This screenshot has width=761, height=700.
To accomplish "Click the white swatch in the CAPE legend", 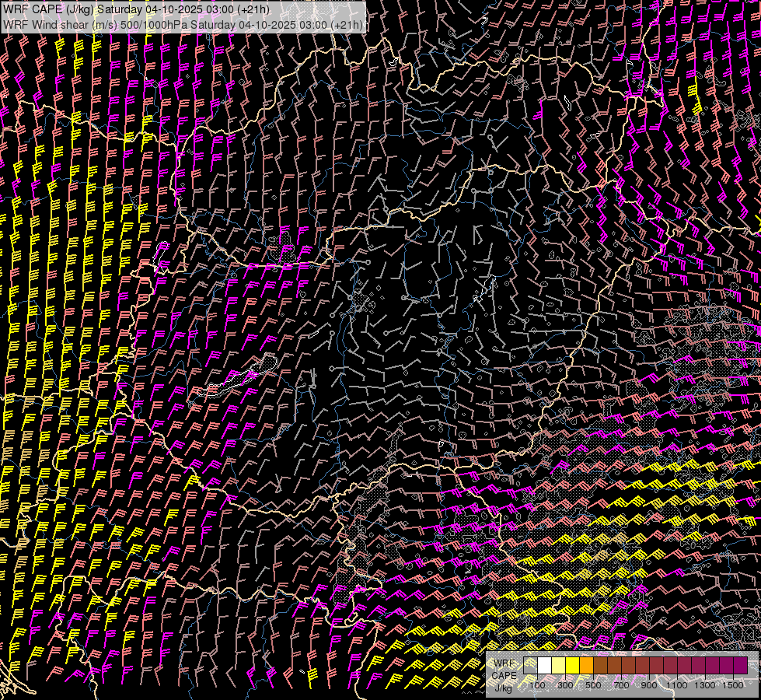I will (544, 665).
